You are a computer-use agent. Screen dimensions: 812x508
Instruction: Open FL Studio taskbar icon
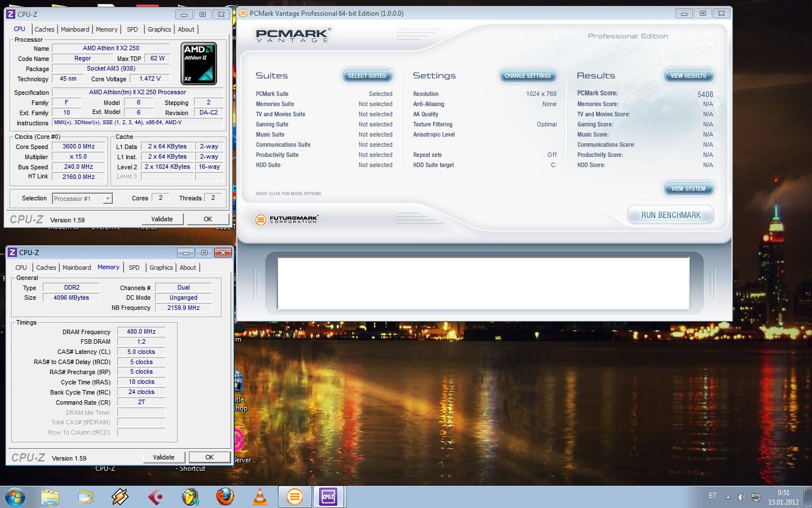tap(190, 497)
